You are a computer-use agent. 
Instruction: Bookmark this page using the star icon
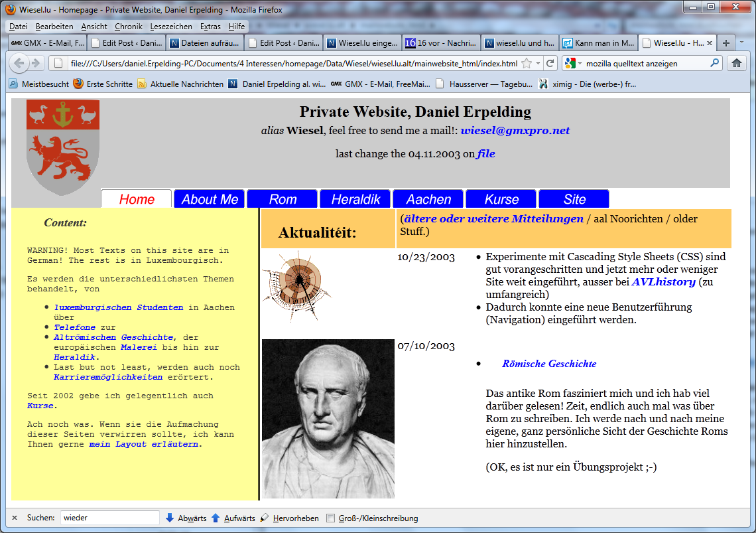click(x=527, y=63)
